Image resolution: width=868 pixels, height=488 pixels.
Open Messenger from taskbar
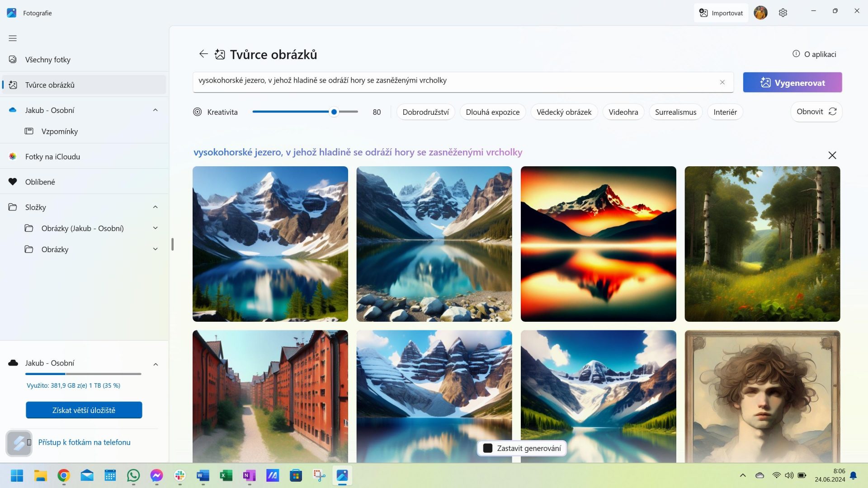click(156, 475)
